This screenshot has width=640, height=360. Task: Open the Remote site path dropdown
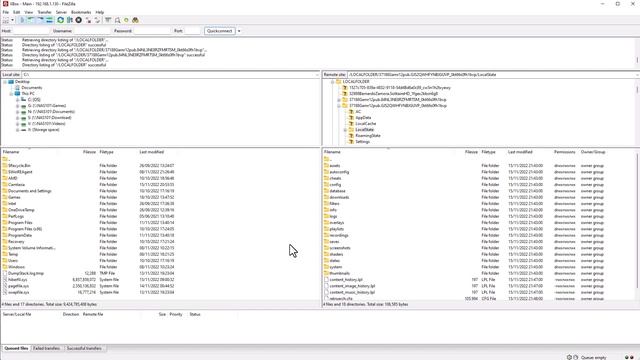637,75
